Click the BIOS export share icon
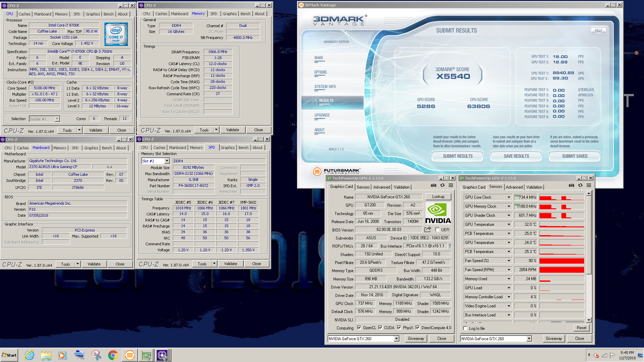This screenshot has height=362, width=644. [428, 229]
